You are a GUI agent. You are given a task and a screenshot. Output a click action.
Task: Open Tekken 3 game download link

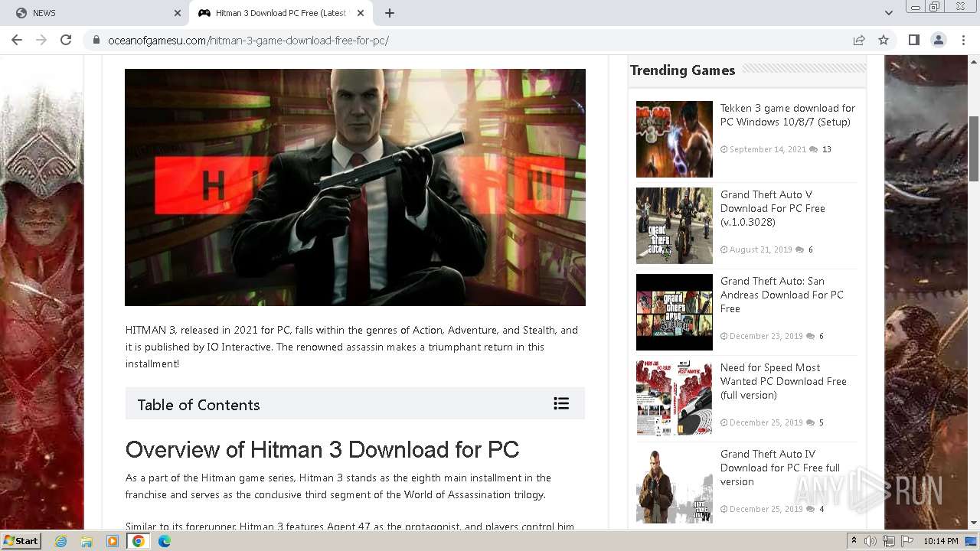pos(788,115)
